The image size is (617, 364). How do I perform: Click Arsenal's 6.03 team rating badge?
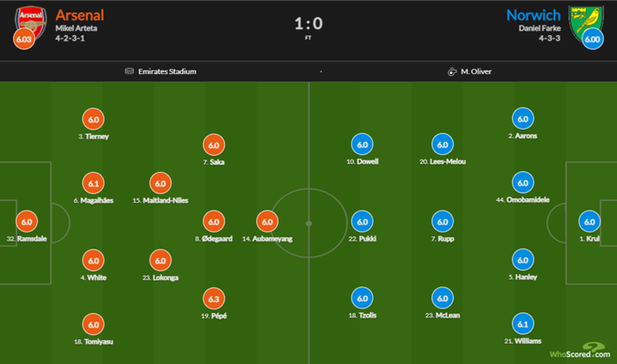point(23,39)
